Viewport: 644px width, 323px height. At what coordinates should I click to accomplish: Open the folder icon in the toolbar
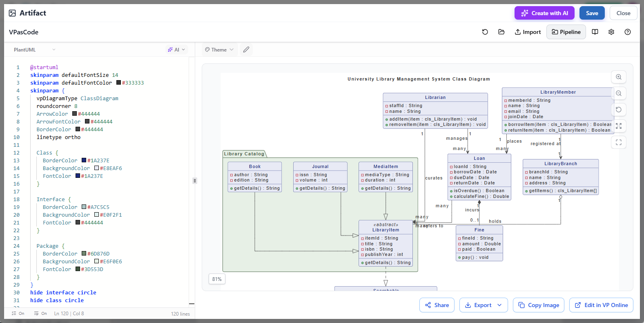point(501,32)
